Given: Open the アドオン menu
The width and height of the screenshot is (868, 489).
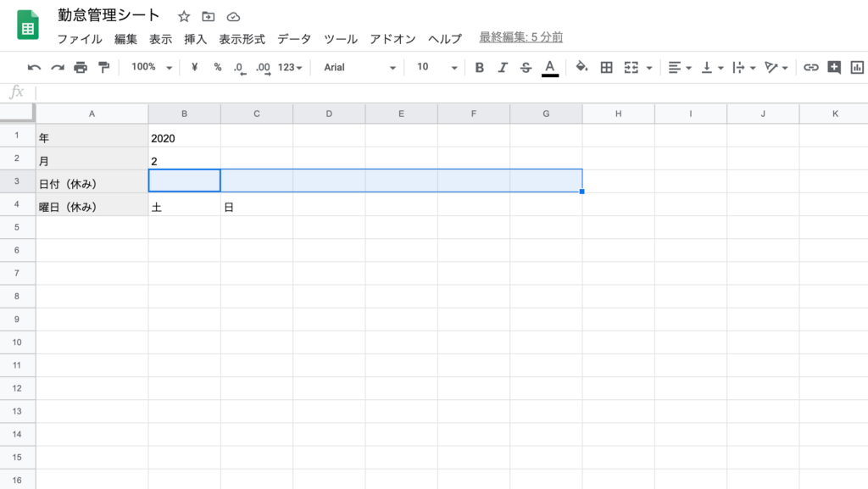Looking at the screenshot, I should pos(392,39).
